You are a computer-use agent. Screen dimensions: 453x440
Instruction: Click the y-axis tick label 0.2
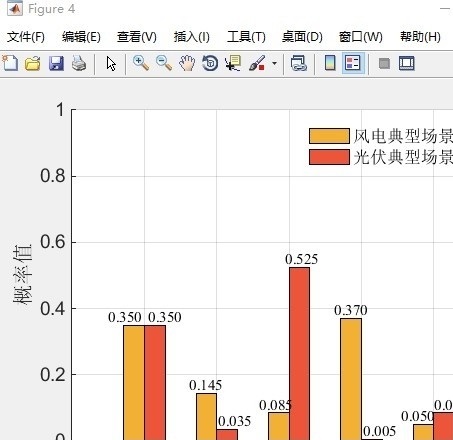(x=53, y=374)
